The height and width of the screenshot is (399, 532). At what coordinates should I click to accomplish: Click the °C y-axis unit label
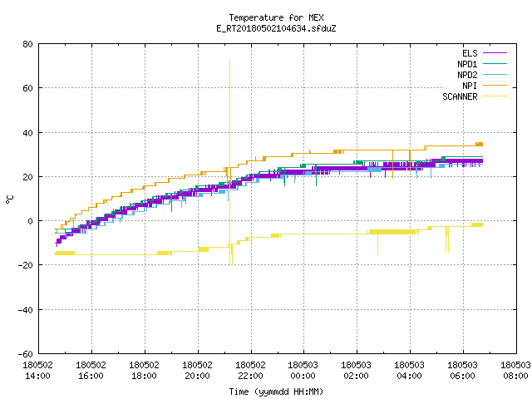click(9, 199)
